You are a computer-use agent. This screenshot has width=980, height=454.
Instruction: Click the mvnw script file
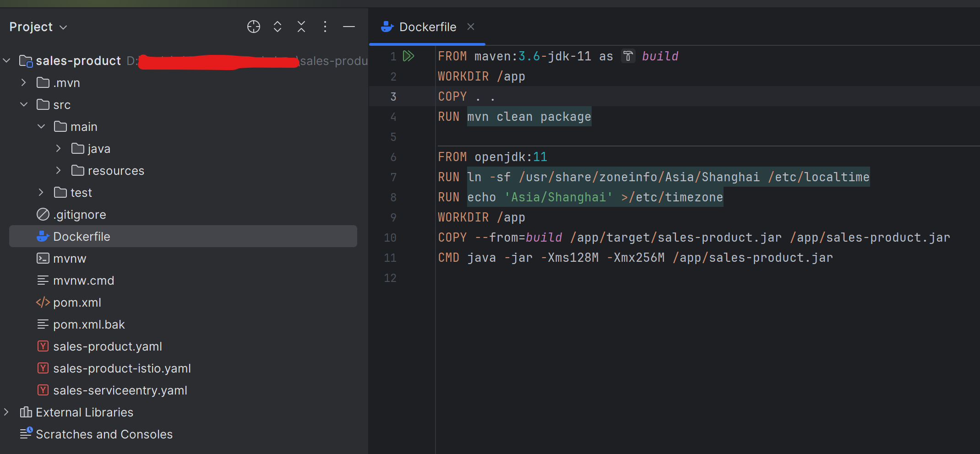pyautogui.click(x=70, y=259)
